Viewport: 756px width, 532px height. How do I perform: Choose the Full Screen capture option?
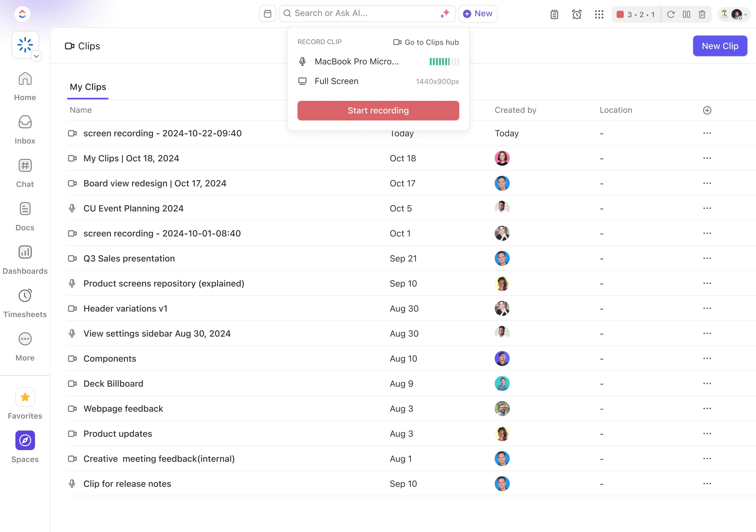tap(336, 81)
